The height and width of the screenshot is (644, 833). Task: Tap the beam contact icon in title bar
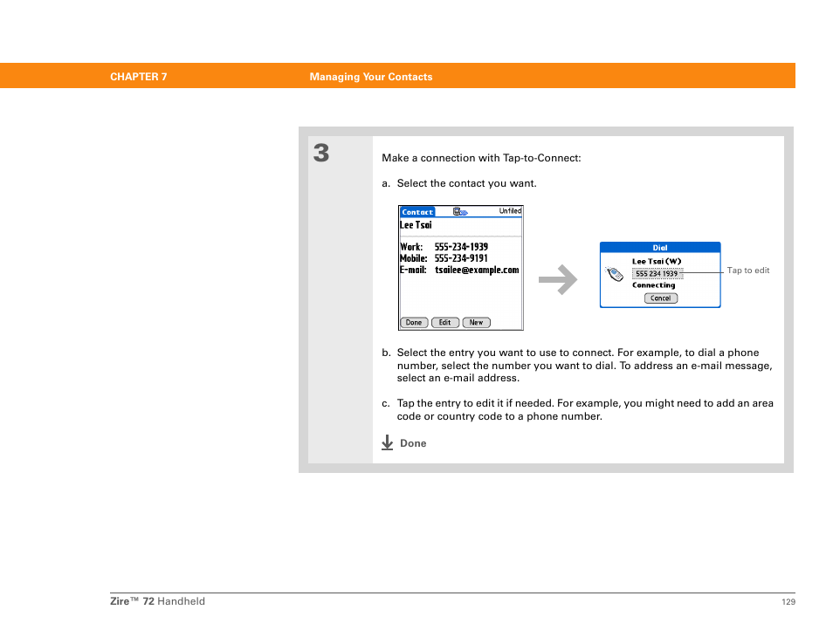point(460,212)
